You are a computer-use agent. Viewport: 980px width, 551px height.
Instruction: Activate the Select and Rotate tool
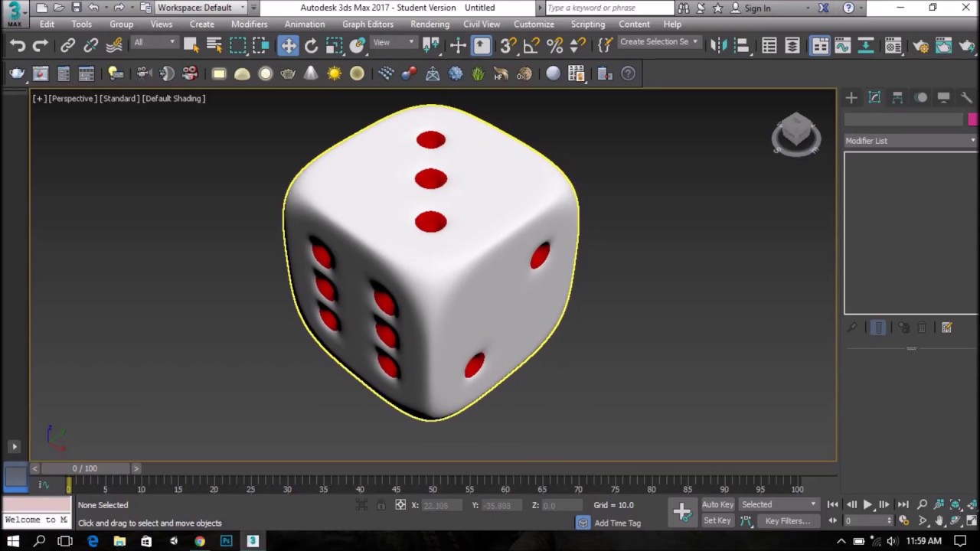click(312, 46)
